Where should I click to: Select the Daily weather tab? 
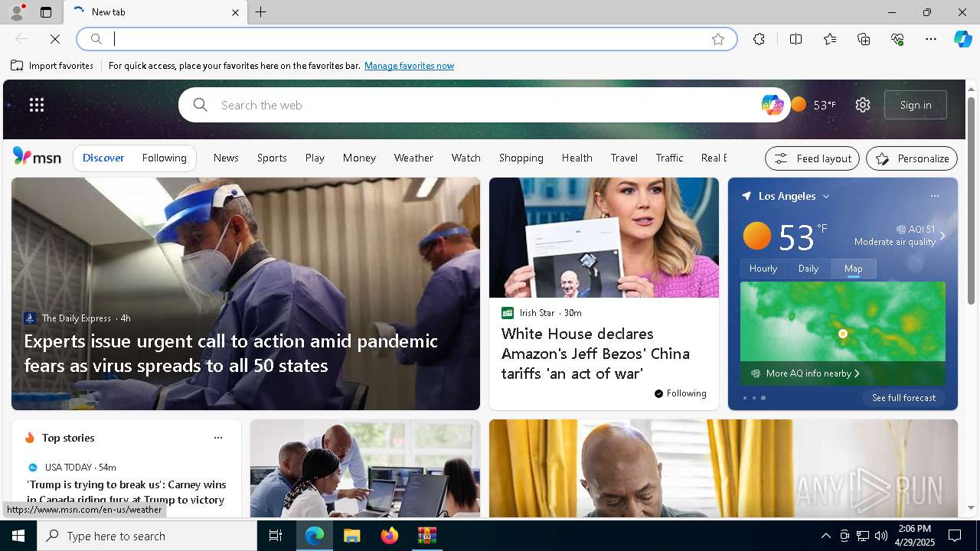(x=808, y=269)
